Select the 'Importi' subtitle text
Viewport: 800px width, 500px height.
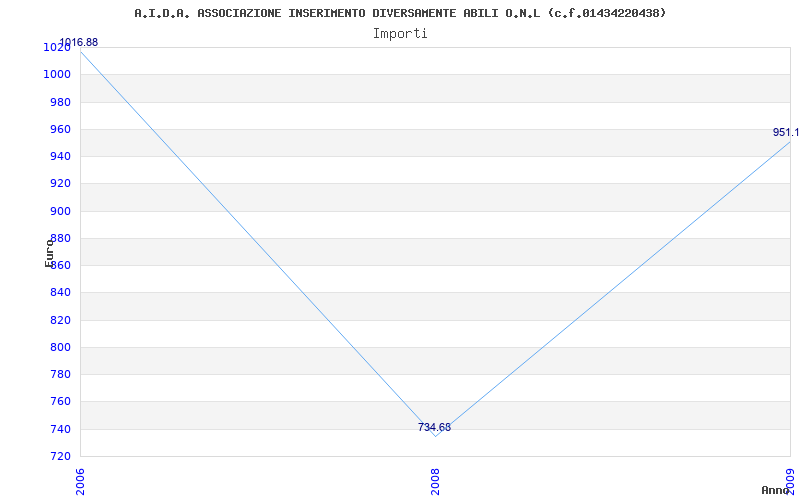pyautogui.click(x=400, y=34)
